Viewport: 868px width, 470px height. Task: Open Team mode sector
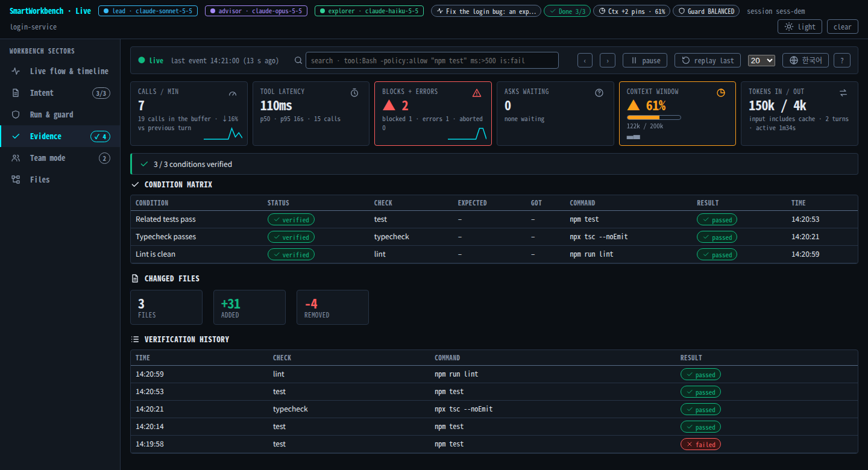coord(60,158)
